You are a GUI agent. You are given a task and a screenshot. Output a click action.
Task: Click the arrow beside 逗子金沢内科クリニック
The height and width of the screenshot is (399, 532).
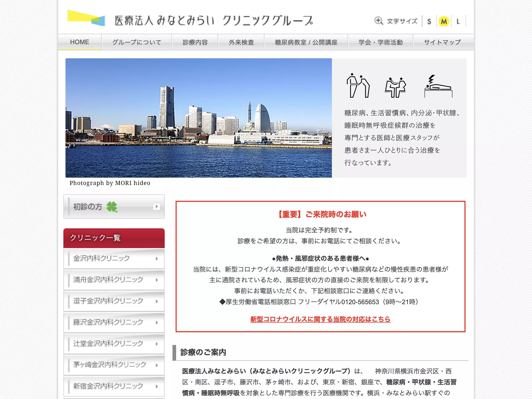157,301
